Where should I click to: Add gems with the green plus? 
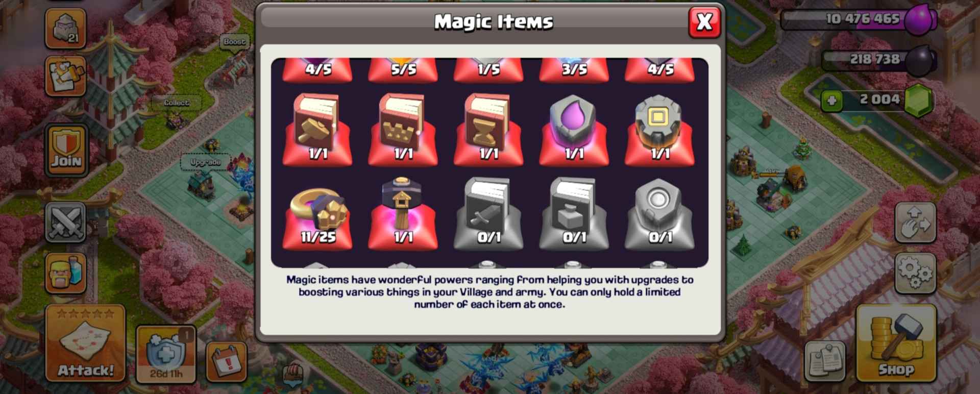tap(831, 101)
